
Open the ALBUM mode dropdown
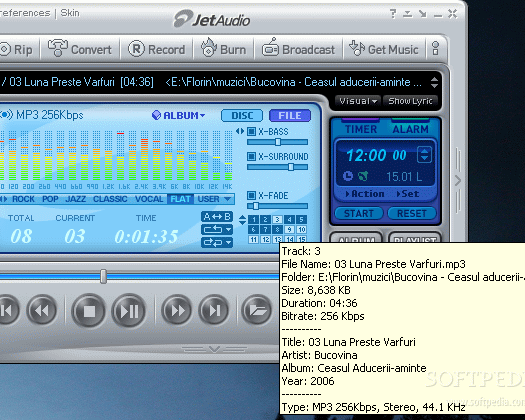point(179,115)
